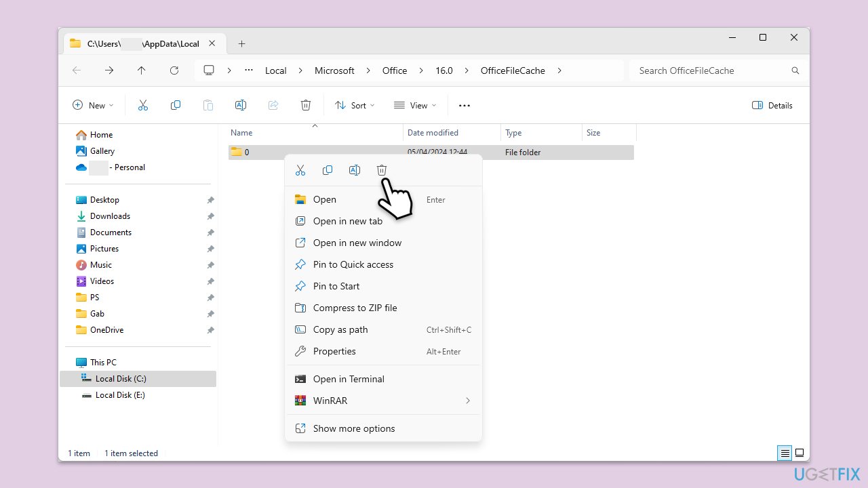Expand chevron after Local breadcrumb
The width and height of the screenshot is (868, 488).
(300, 70)
